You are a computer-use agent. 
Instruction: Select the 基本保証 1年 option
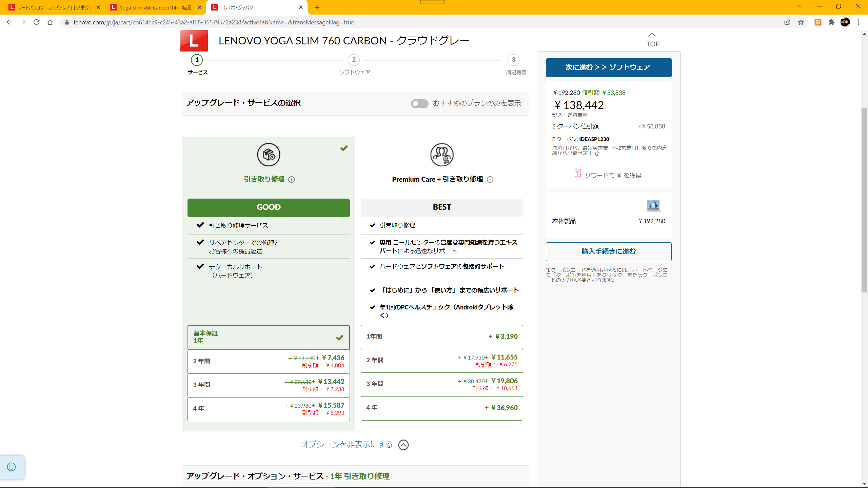click(x=269, y=337)
